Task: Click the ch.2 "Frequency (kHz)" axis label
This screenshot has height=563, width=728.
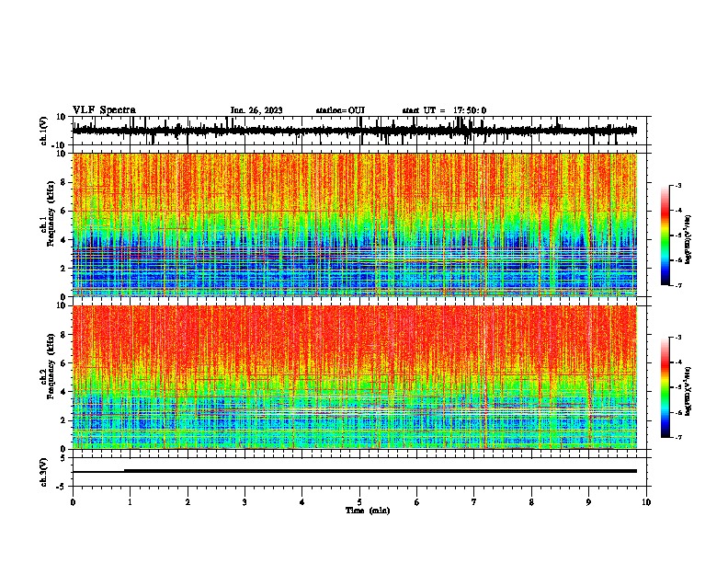Action: (51, 366)
